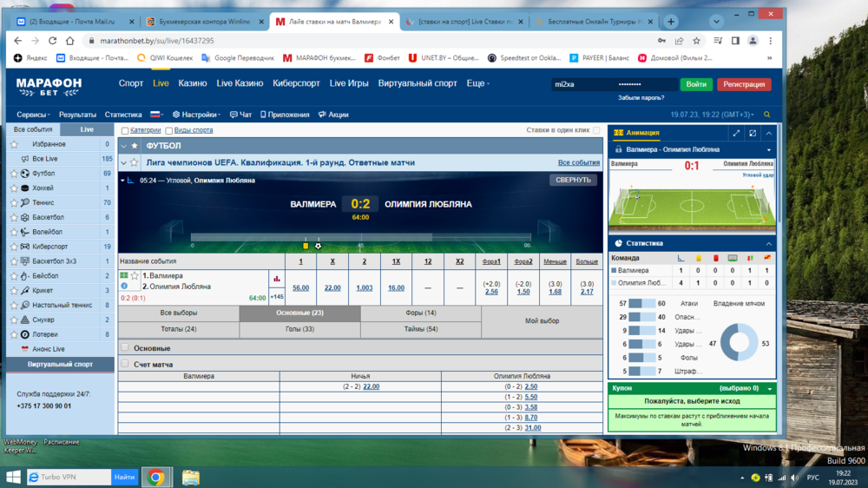Image resolution: width=868 pixels, height=488 pixels.
Task: Click the info icon beside the match
Action: pos(124,286)
